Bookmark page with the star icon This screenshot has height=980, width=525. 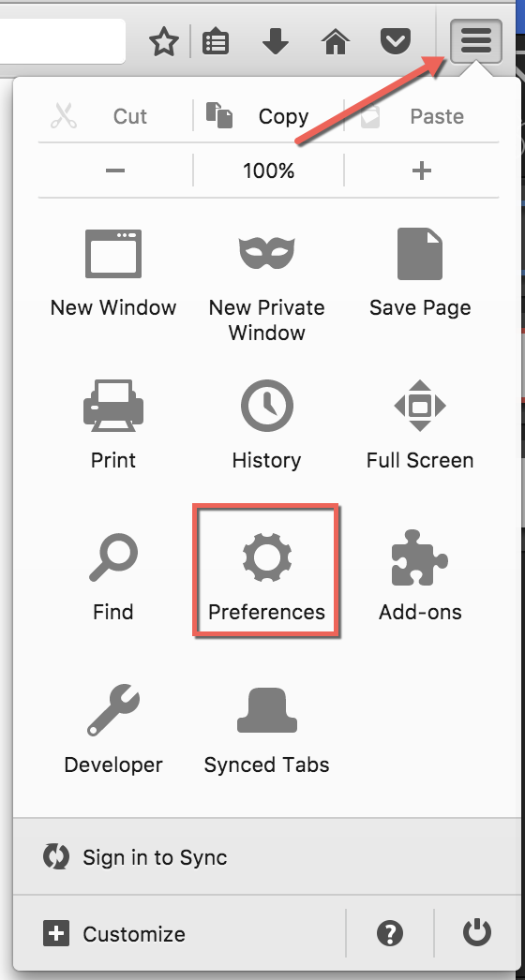pos(164,42)
